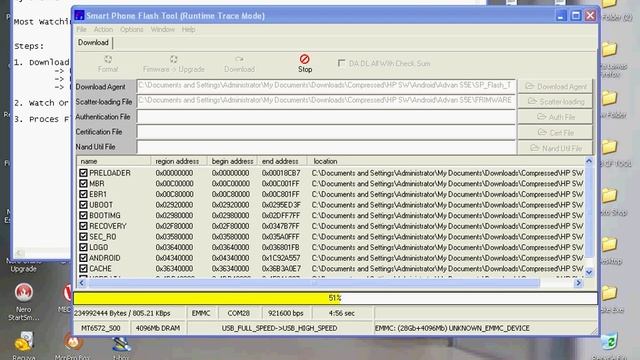Uncheck the CACHE partition checkbox

[x=83, y=269]
